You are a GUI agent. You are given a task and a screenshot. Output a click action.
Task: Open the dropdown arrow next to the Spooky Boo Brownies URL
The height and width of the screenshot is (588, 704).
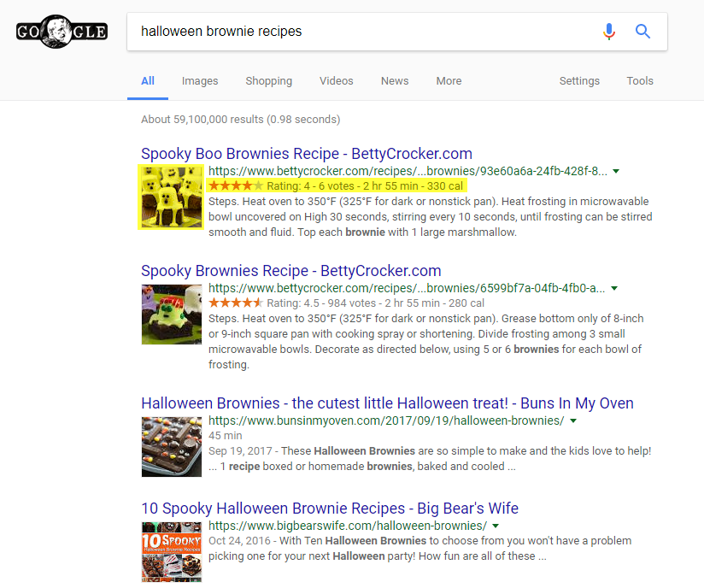(x=614, y=171)
